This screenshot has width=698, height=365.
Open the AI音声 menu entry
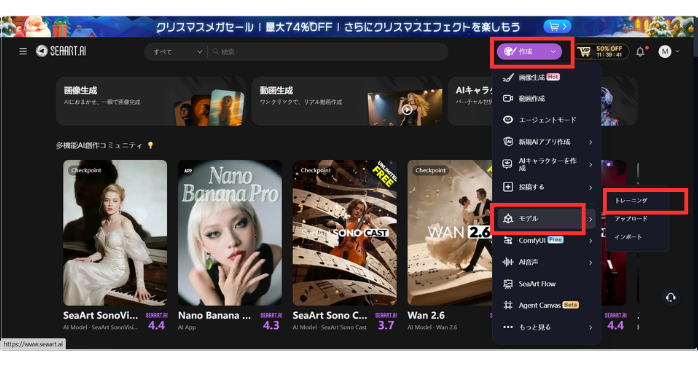click(547, 262)
